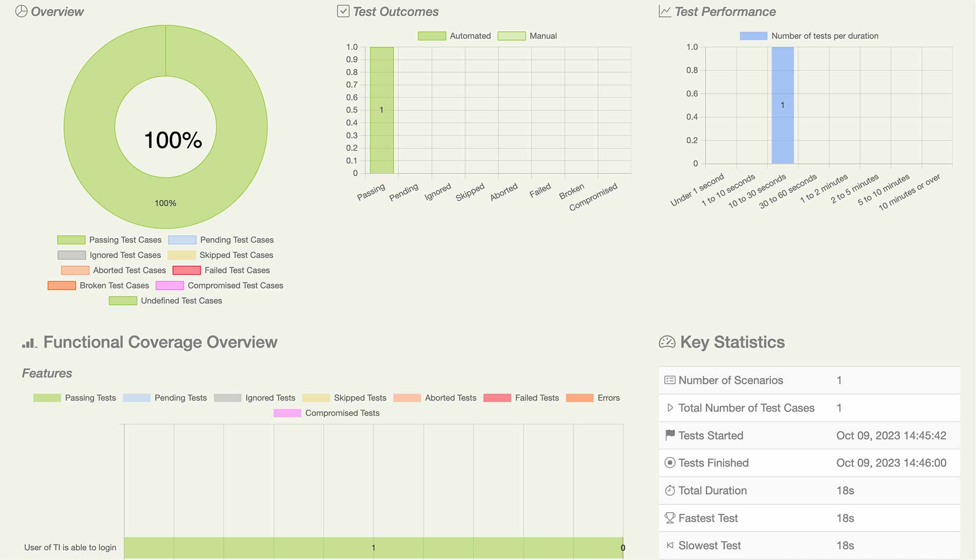Image resolution: width=976 pixels, height=560 pixels.
Task: Click the Overview pie chart icon
Action: 21,11
